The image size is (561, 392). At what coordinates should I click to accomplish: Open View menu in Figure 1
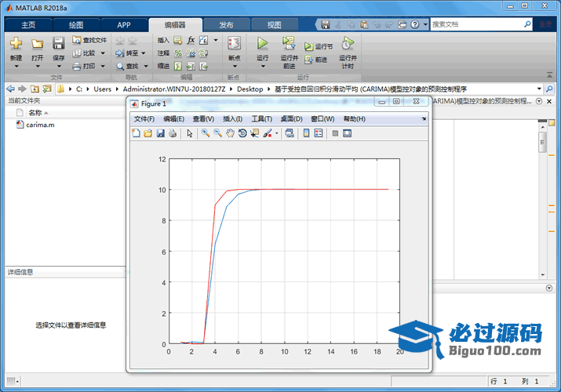click(x=203, y=119)
